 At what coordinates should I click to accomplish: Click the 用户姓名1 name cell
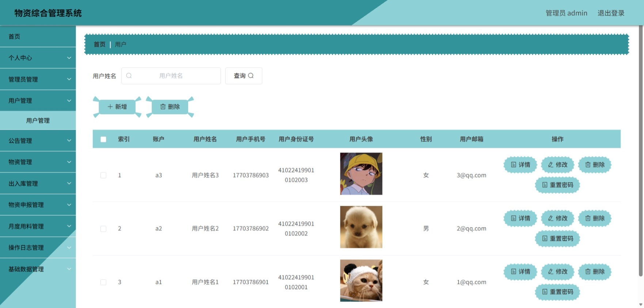point(205,282)
